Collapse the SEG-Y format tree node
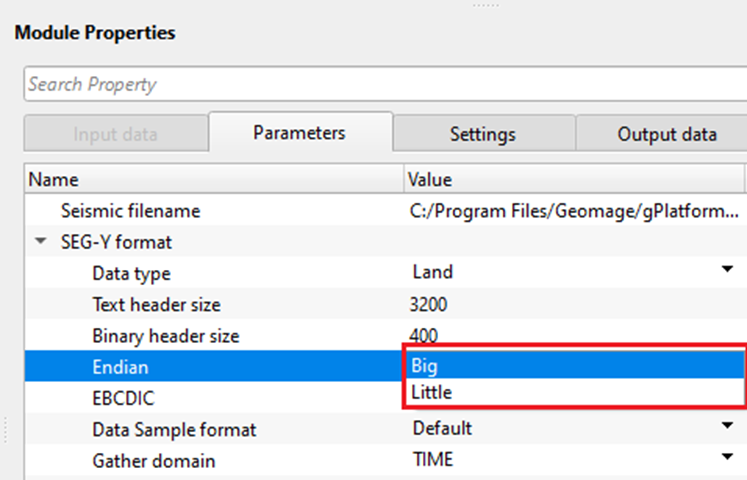Screen dimensions: 747x480 click(41, 242)
